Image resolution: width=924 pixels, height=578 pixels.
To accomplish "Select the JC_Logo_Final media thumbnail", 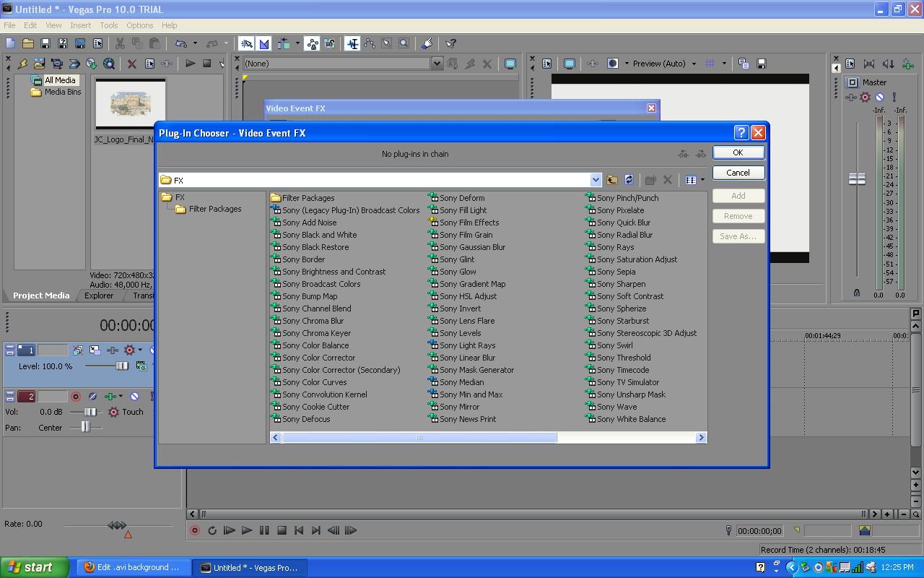I will pos(130,105).
